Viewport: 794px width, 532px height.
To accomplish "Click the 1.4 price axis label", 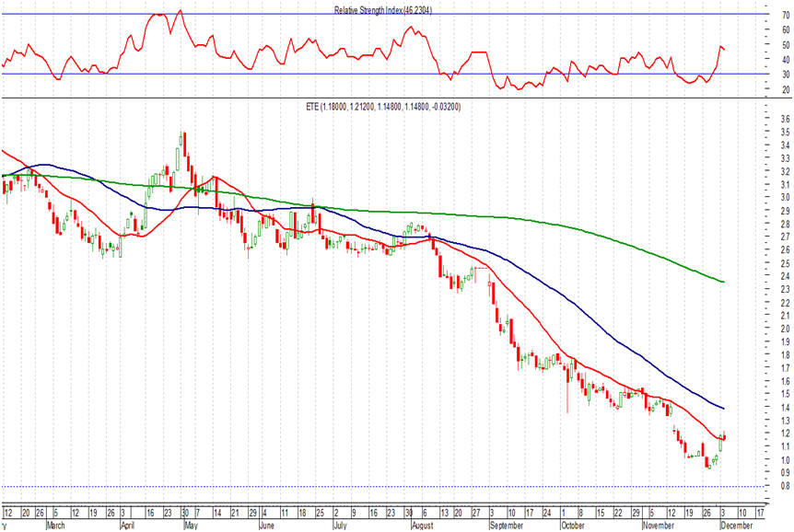I will pos(785,408).
